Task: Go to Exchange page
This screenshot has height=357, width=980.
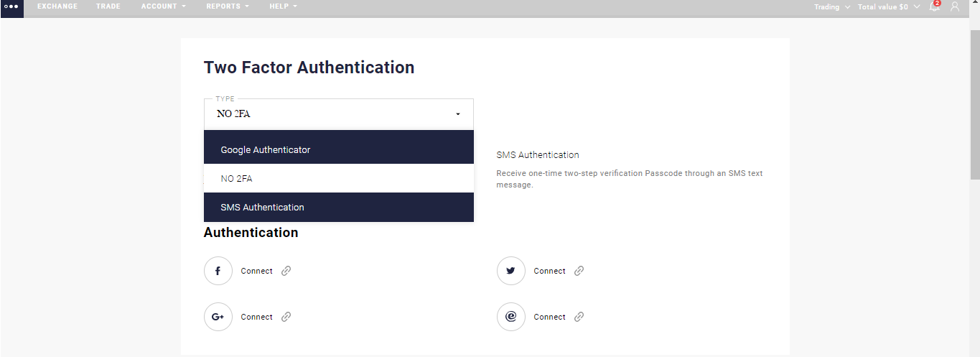Action: click(x=57, y=6)
